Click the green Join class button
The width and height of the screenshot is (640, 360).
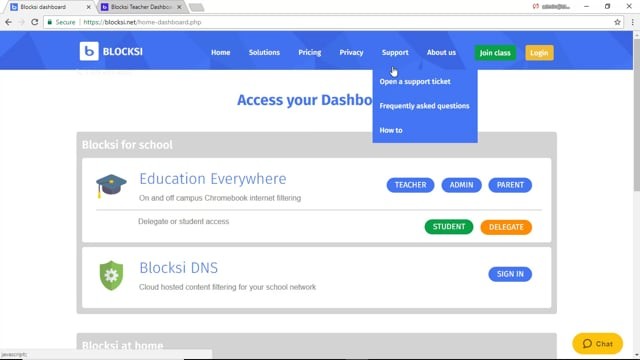click(495, 53)
